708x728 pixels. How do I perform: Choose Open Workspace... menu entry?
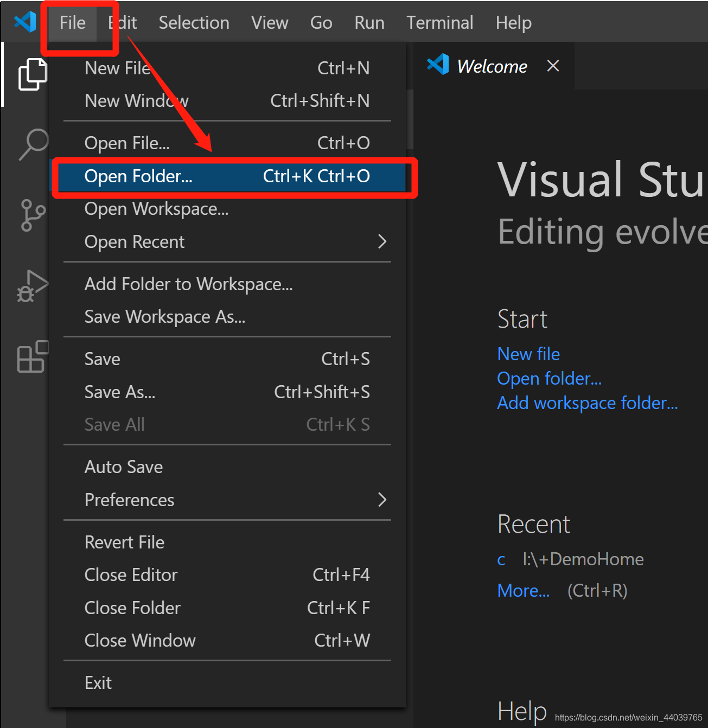(227, 209)
